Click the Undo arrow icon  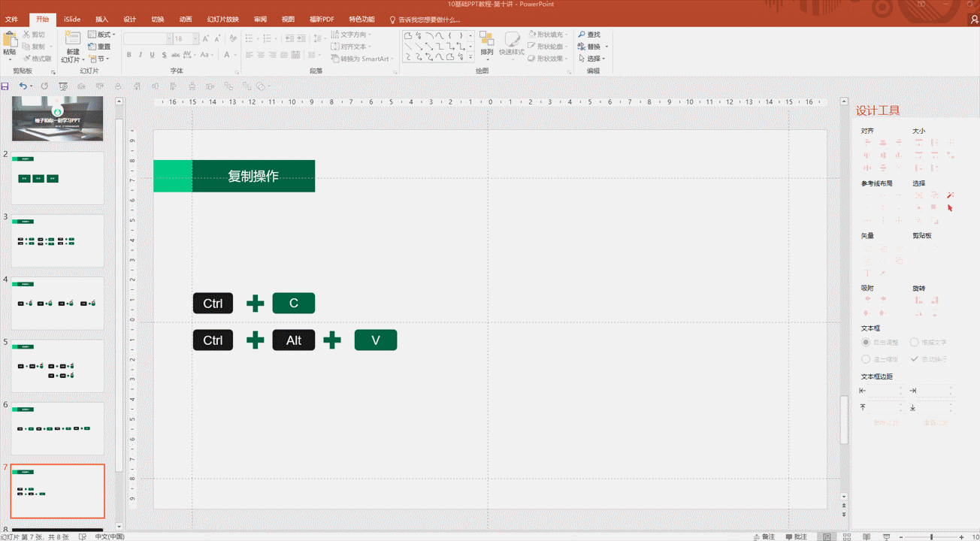pos(23,86)
